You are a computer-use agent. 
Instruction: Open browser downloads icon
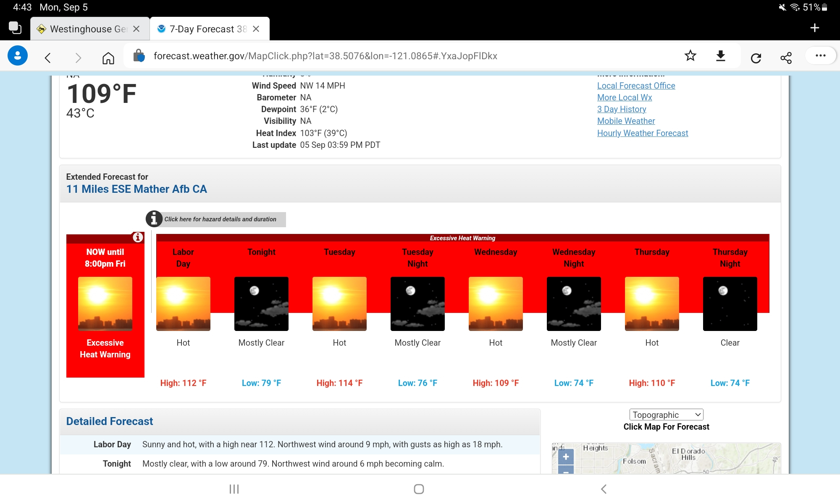(721, 56)
